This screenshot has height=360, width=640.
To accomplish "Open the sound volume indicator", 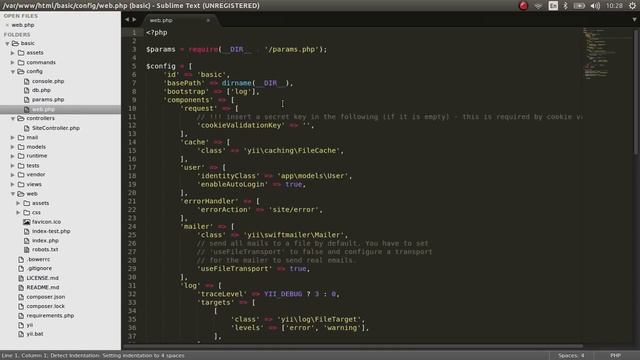I will [596, 6].
